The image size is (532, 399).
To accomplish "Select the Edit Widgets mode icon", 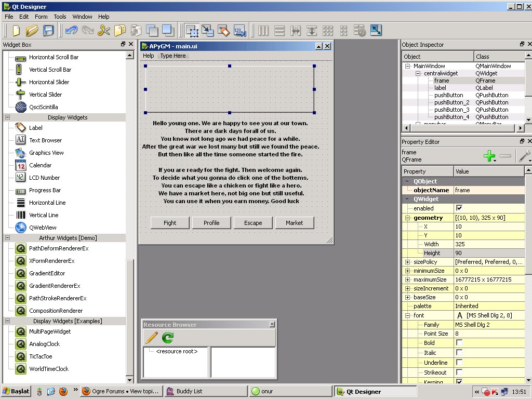I will [x=192, y=31].
